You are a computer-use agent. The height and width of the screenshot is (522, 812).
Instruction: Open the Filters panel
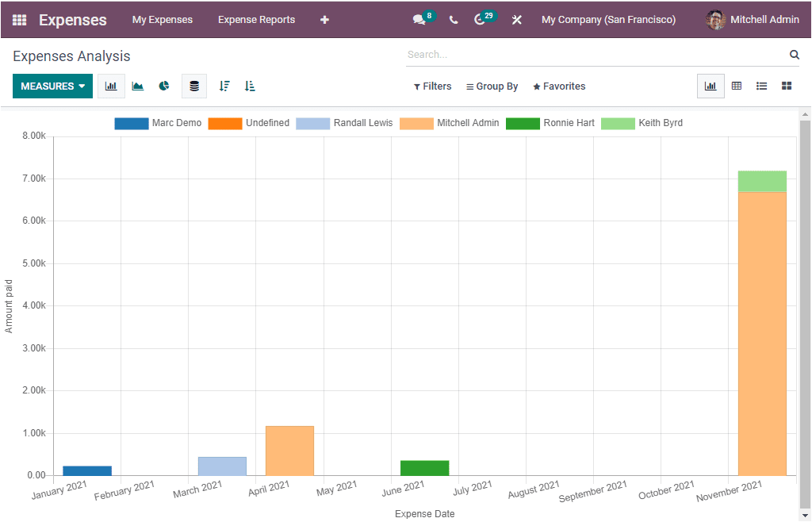click(x=432, y=86)
